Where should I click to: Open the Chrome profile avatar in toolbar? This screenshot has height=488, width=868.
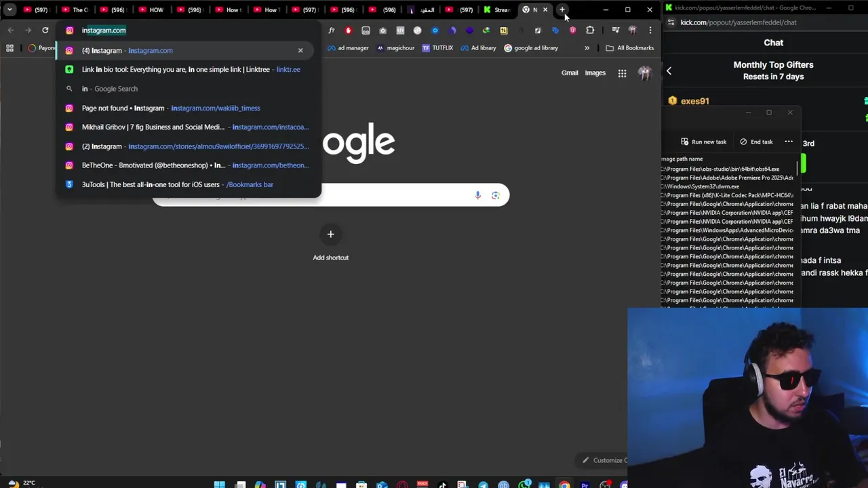point(632,30)
